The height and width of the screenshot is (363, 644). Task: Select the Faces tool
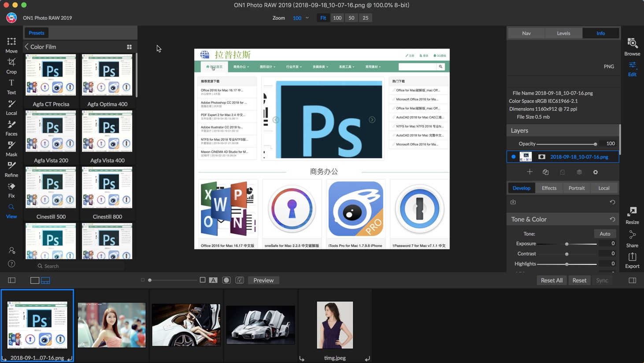[x=11, y=128]
